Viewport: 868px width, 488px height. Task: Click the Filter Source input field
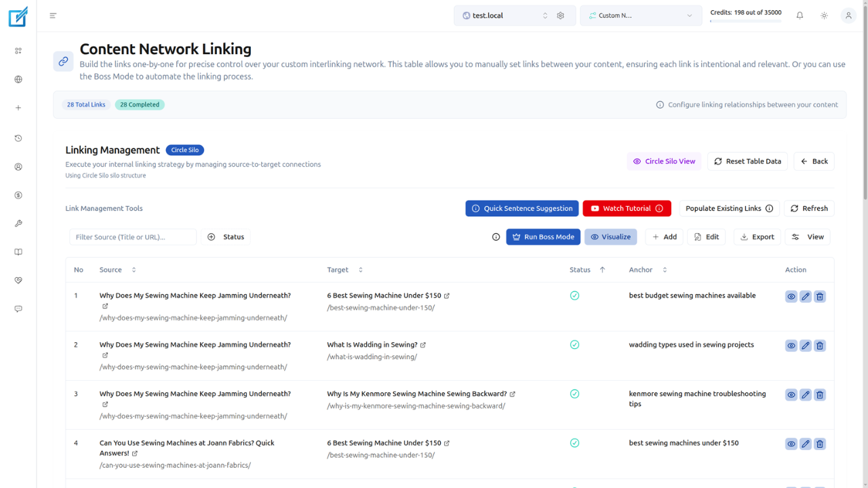pyautogui.click(x=132, y=237)
